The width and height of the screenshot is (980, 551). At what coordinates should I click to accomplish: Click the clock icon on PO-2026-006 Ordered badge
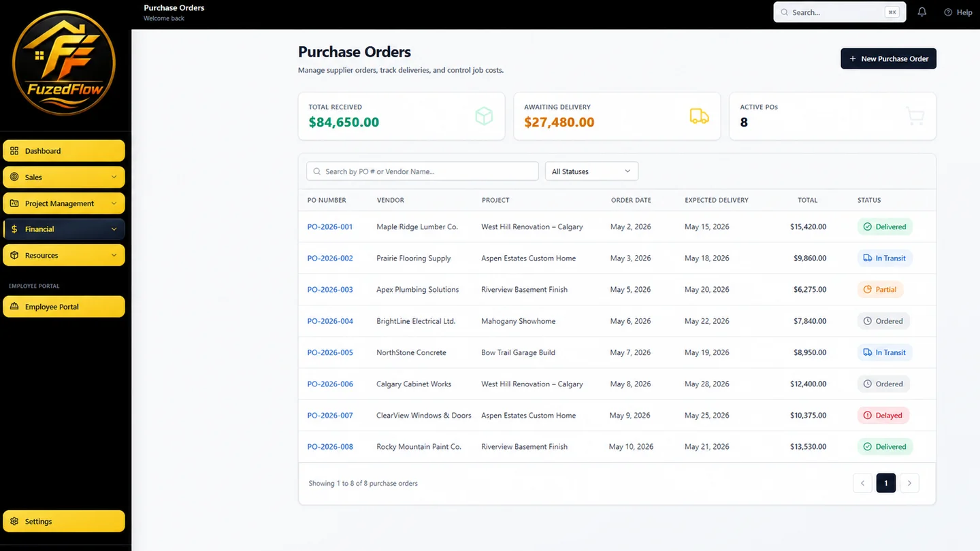[868, 384]
